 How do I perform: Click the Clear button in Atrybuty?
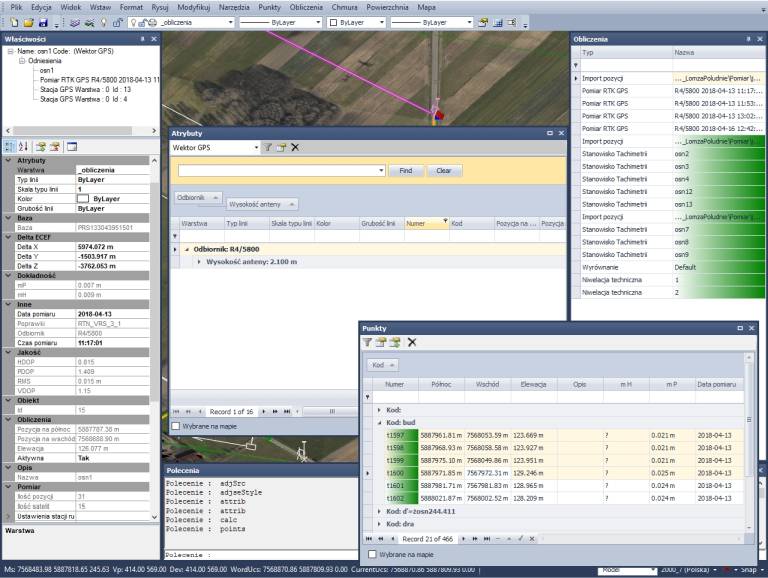[443, 171]
